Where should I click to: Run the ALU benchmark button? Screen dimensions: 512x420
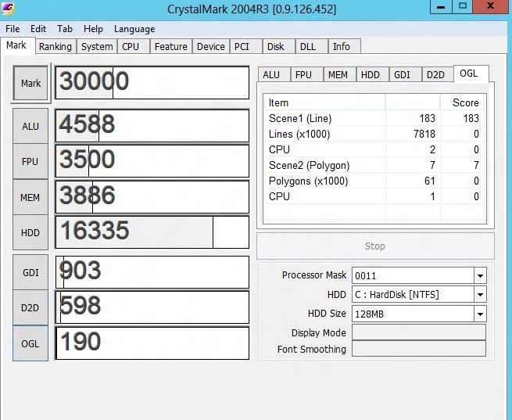(x=30, y=126)
